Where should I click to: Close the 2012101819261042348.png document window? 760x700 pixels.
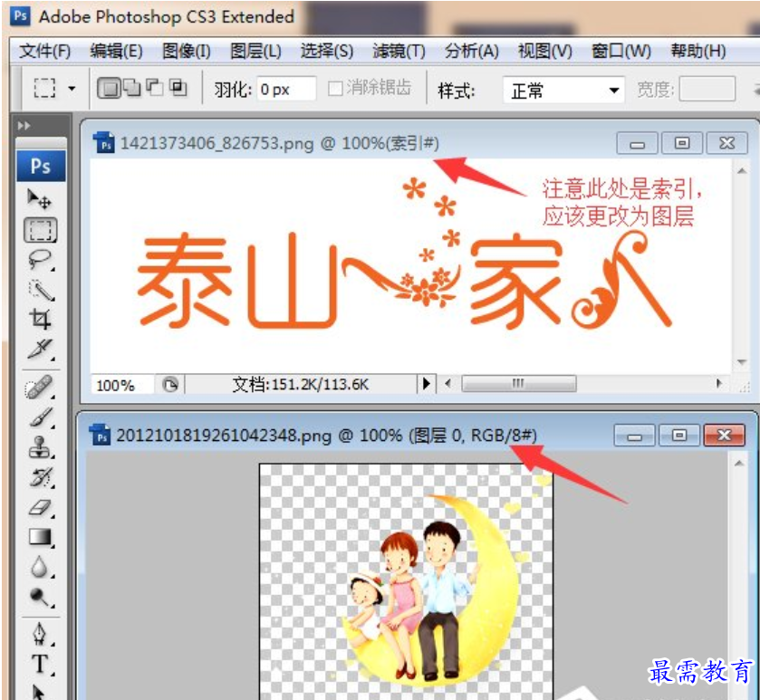[x=724, y=435]
